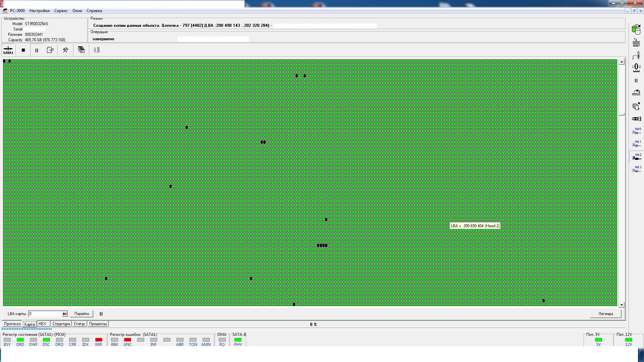Open the Легенда button
This screenshot has width=644, height=362.
click(x=606, y=314)
